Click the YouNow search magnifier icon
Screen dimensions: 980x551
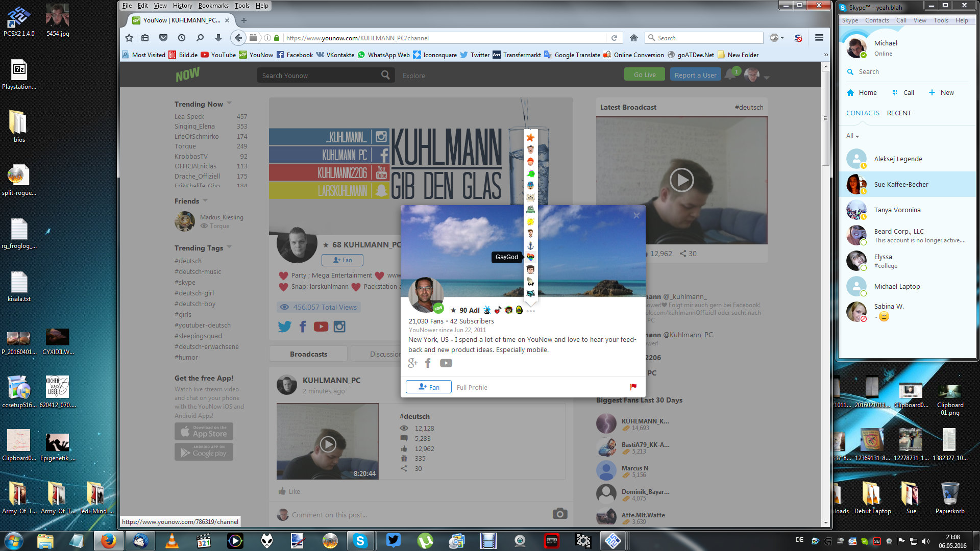[x=385, y=75]
